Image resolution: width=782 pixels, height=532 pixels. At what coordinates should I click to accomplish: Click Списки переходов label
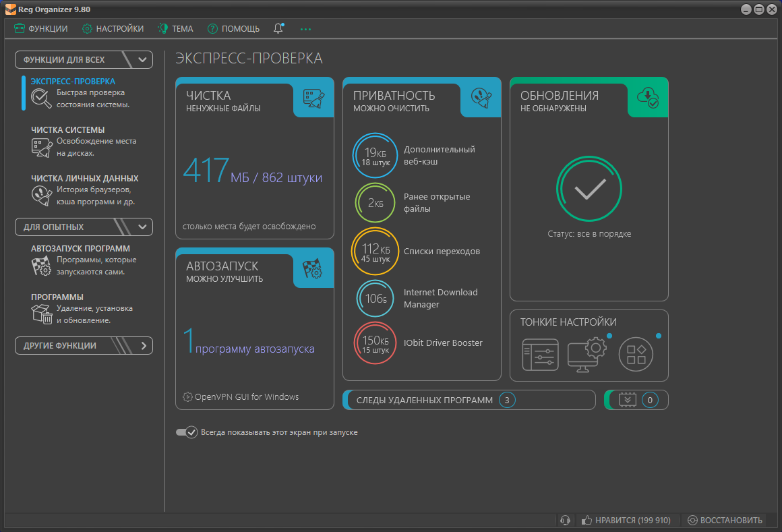[442, 252]
